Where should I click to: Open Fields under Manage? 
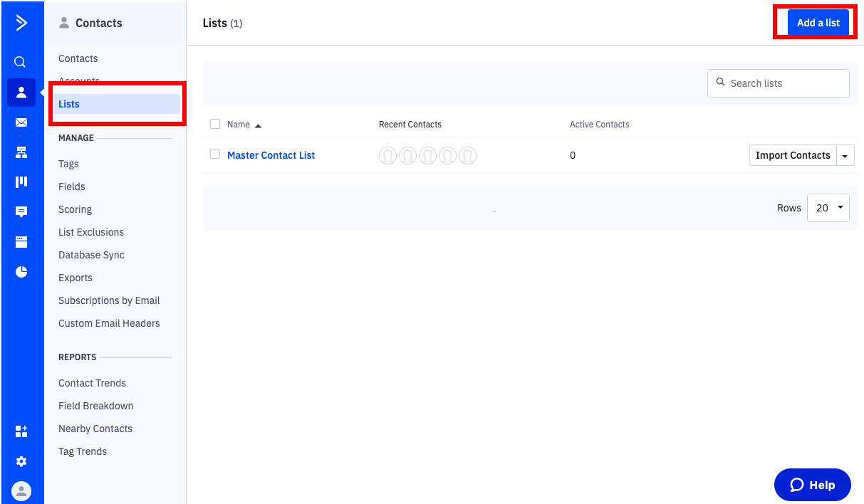[72, 187]
